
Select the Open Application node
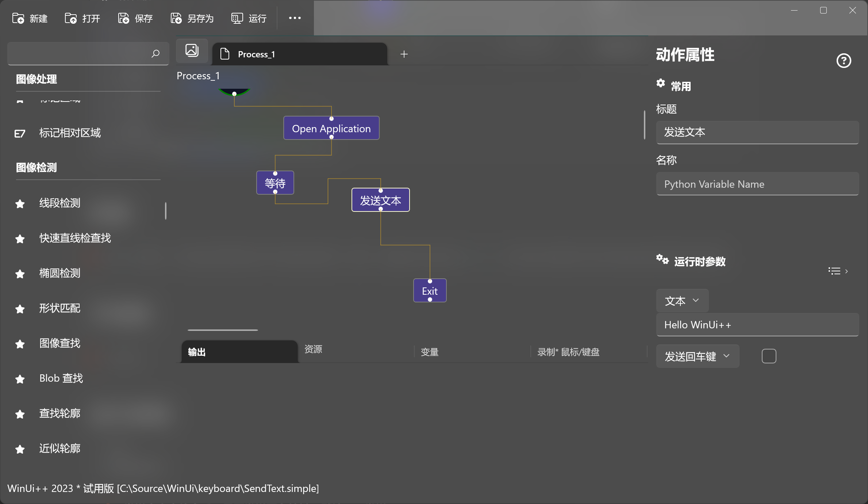point(331,128)
